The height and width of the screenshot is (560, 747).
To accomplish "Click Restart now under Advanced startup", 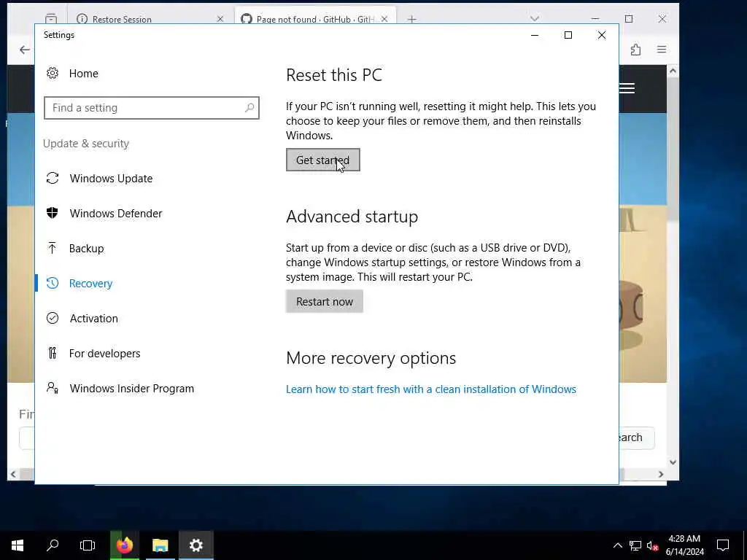I will [325, 301].
